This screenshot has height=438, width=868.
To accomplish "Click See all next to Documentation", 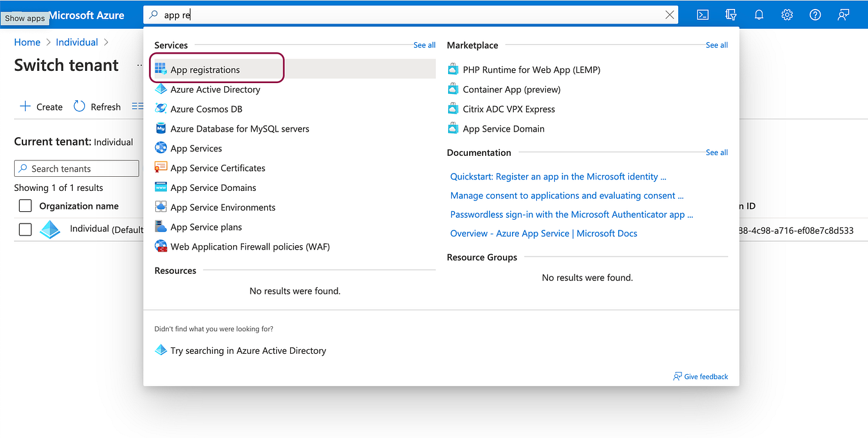I will (x=717, y=152).
